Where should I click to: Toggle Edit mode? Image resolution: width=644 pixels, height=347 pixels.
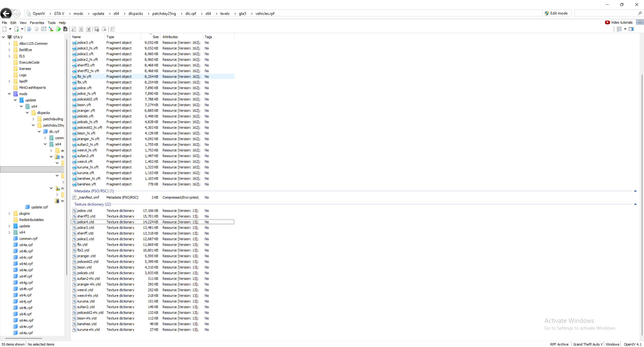(x=556, y=13)
